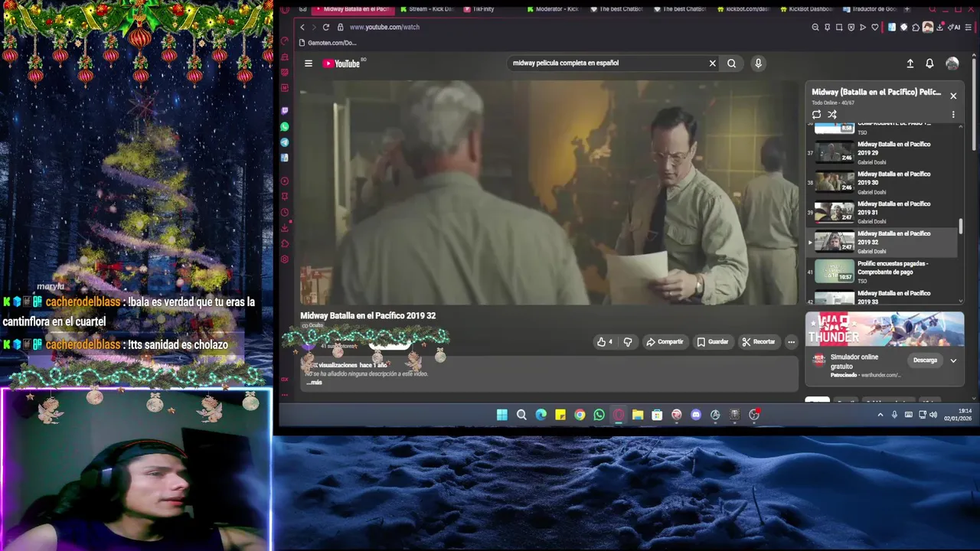Switch to Moderator - Kick tab
This screenshot has height=551, width=980.
coord(553,9)
